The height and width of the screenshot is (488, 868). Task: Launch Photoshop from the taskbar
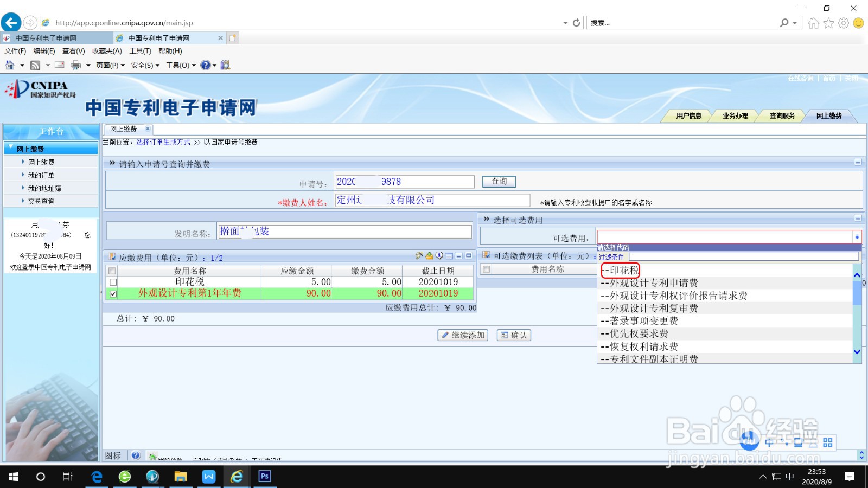(265, 477)
